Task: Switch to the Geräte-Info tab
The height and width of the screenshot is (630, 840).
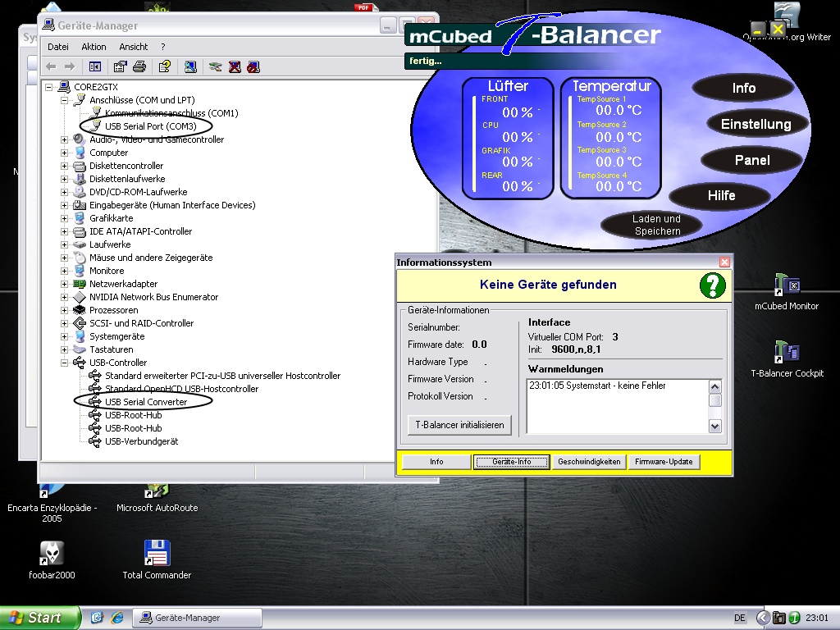Action: (x=512, y=462)
